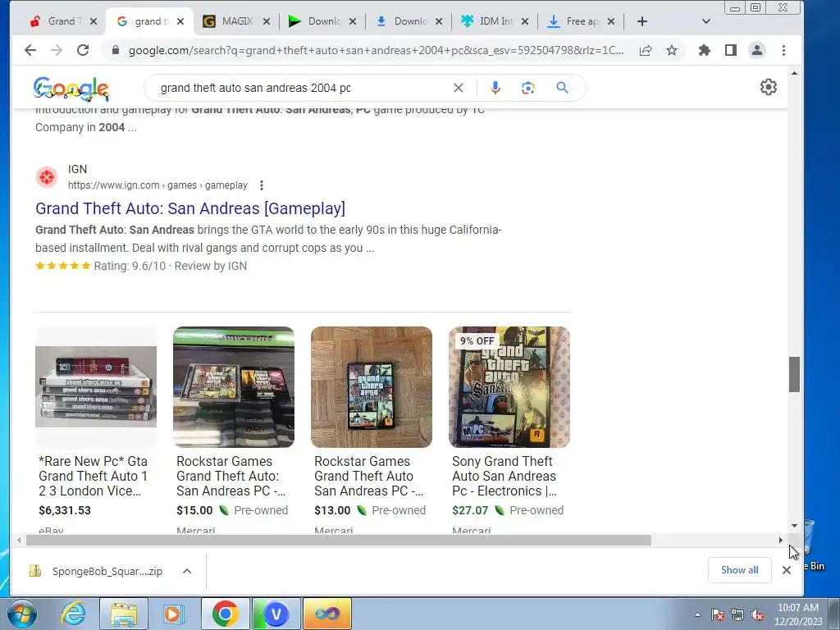This screenshot has height=630, width=840.
Task: Open Chrome profile avatar
Action: (x=757, y=50)
